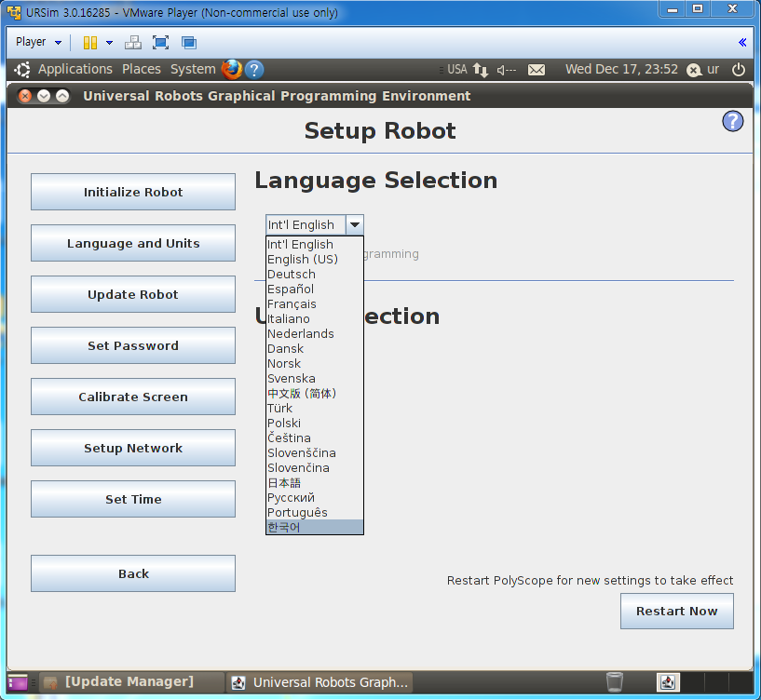Image resolution: width=761 pixels, height=700 pixels.
Task: Choose Italiano from language list
Action: pos(315,318)
